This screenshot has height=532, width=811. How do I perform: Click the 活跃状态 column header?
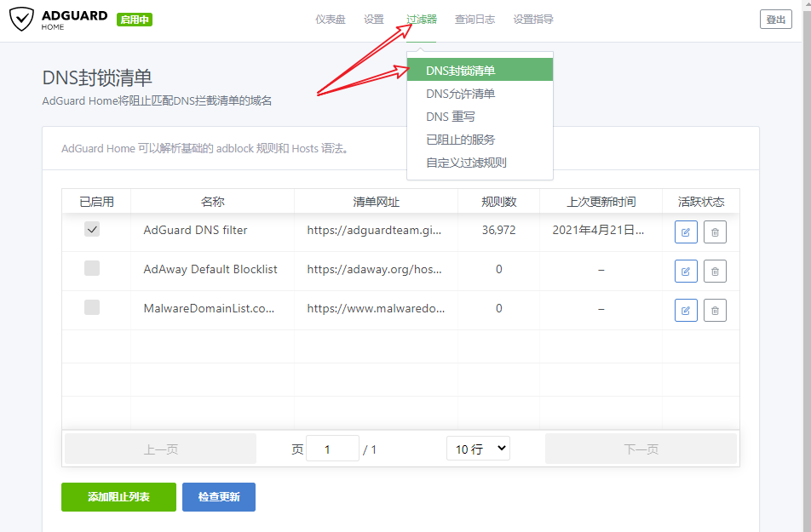click(701, 202)
